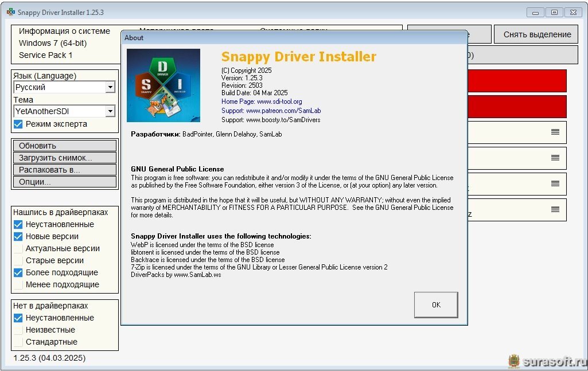588x371 pixels.
Task: Click the DriverPacks by www.SamLab.ws line
Action: click(x=176, y=275)
